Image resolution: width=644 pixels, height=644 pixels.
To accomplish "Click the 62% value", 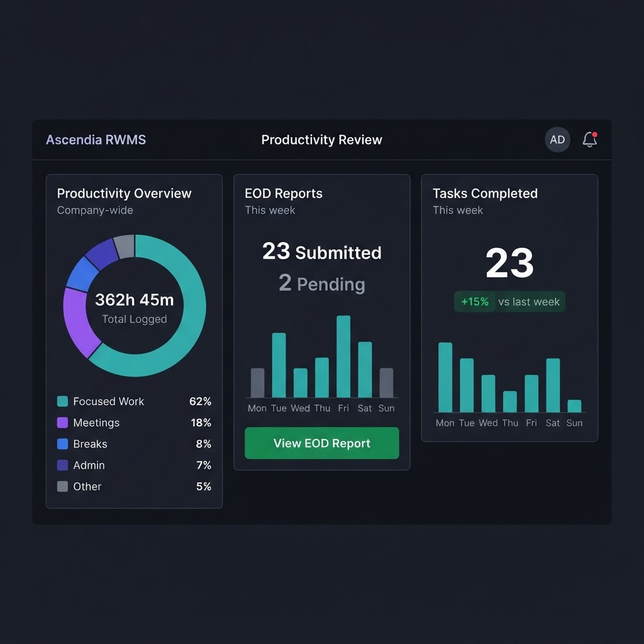I will pos(200,401).
